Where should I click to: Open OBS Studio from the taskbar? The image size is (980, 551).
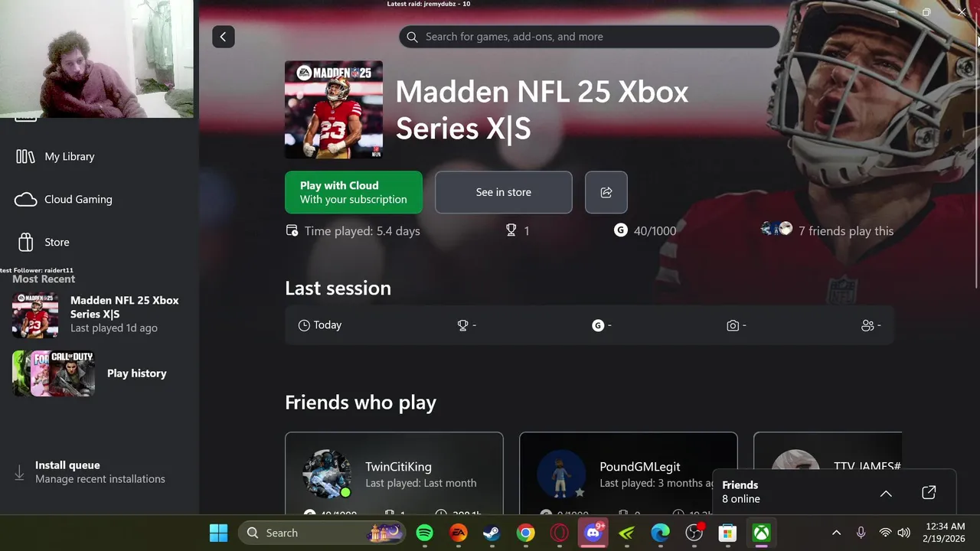coord(694,533)
